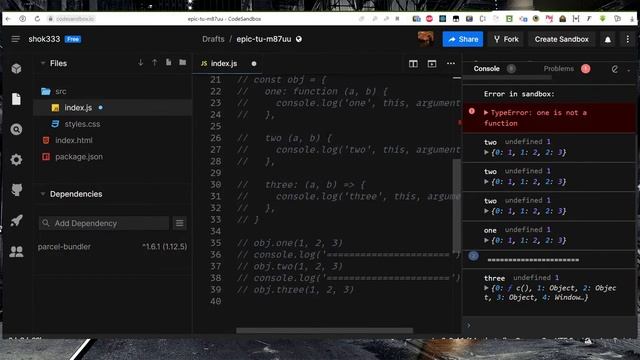
Task: Expand the 'three' arguments object
Action: 486,288
